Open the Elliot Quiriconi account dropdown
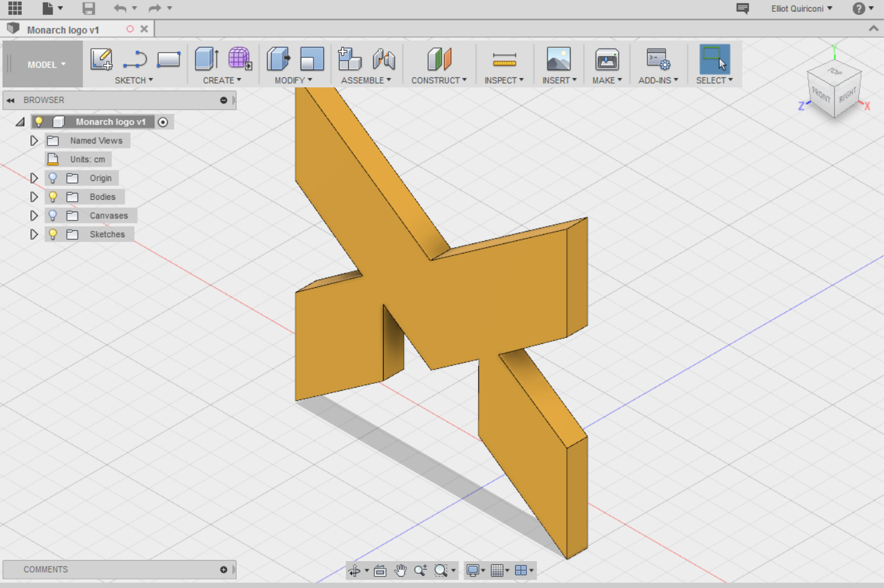884x588 pixels. point(802,8)
